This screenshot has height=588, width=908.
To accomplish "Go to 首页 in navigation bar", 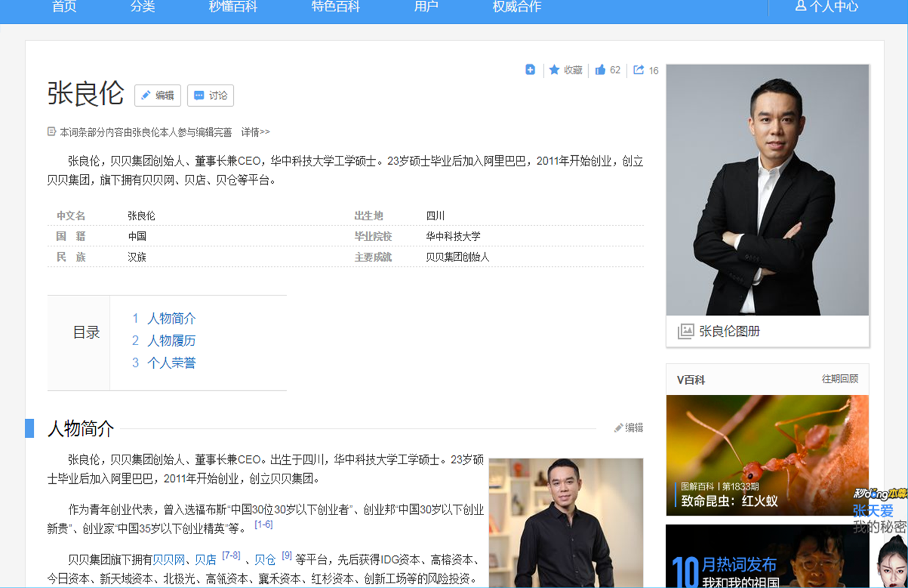I will (64, 7).
